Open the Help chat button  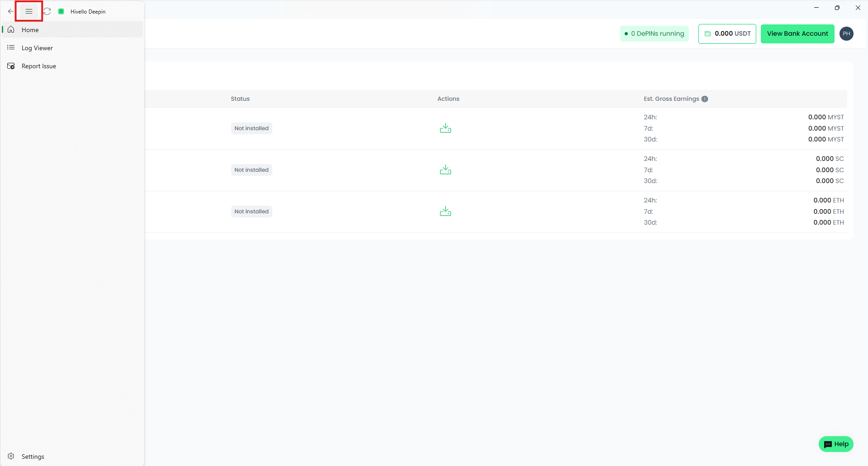coord(835,444)
